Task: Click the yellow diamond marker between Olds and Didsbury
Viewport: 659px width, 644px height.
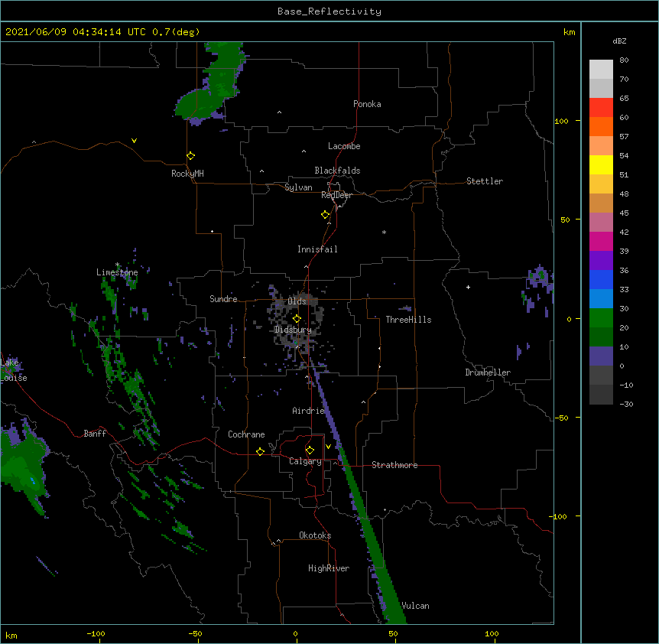Action: click(x=297, y=319)
